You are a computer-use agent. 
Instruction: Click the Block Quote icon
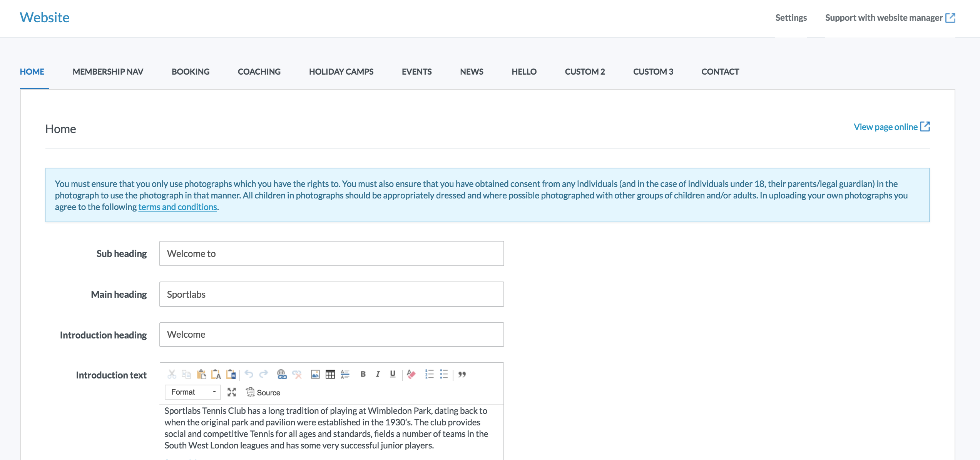click(462, 374)
